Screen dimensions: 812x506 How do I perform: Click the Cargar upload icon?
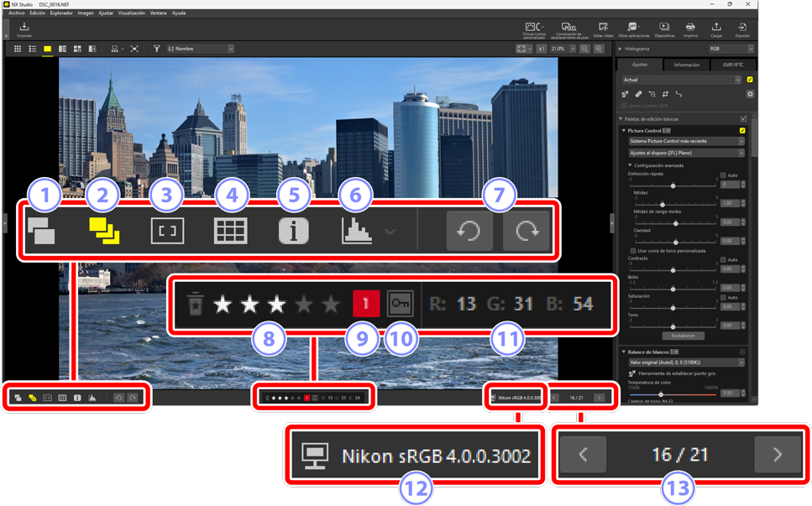coord(716,28)
